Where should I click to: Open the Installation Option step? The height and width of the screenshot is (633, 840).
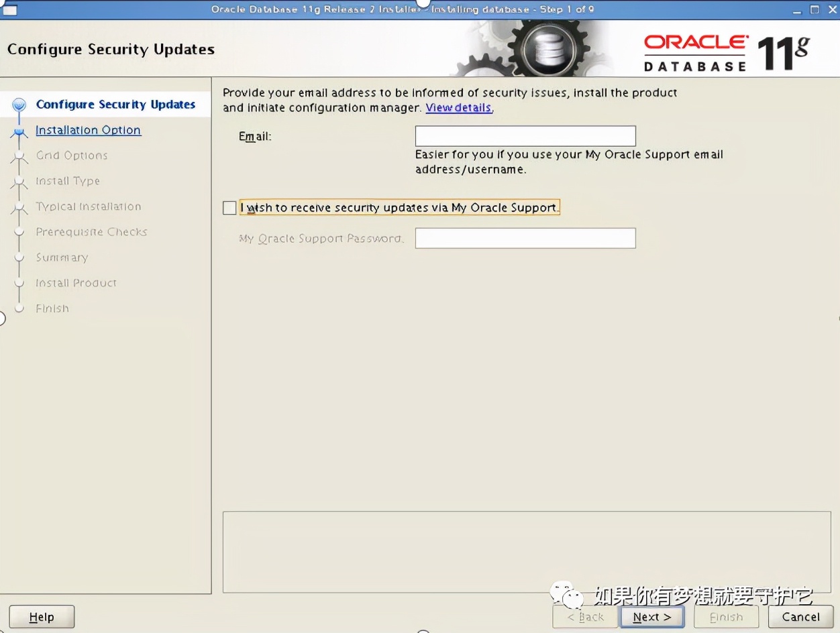[88, 130]
